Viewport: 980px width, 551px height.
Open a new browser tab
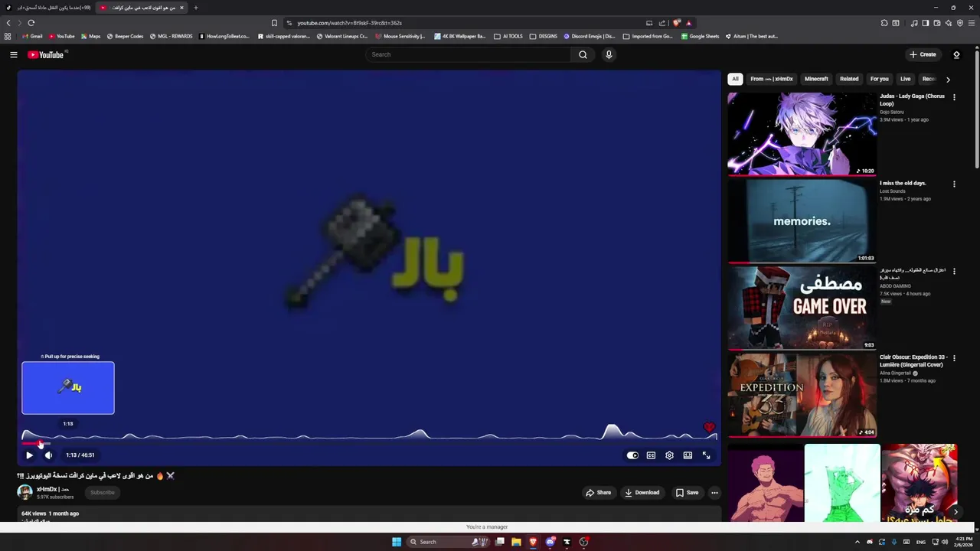(x=195, y=8)
